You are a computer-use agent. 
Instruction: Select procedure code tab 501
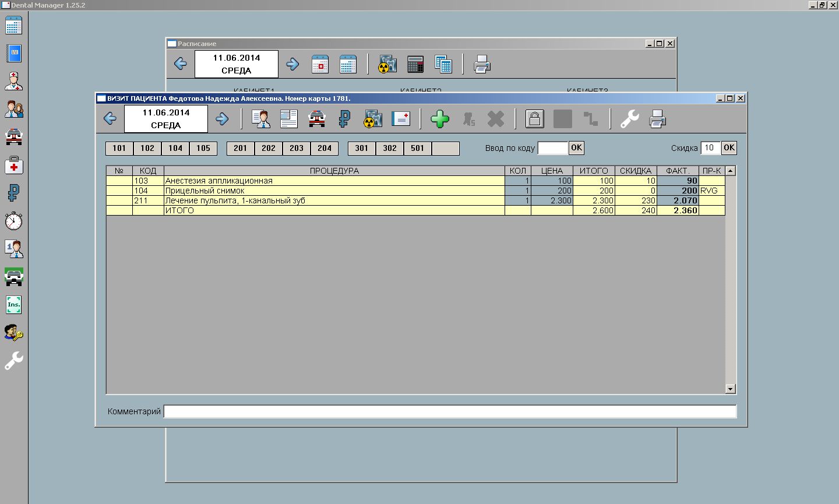[x=418, y=149]
